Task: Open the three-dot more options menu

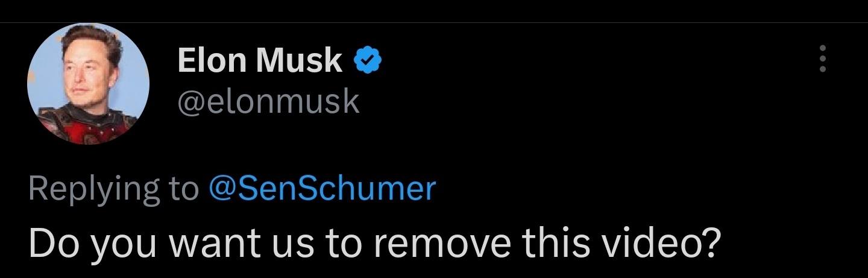Action: (822, 60)
